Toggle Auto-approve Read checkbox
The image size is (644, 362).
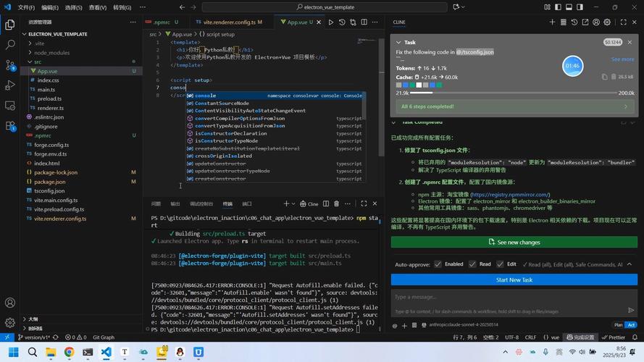[x=472, y=264]
